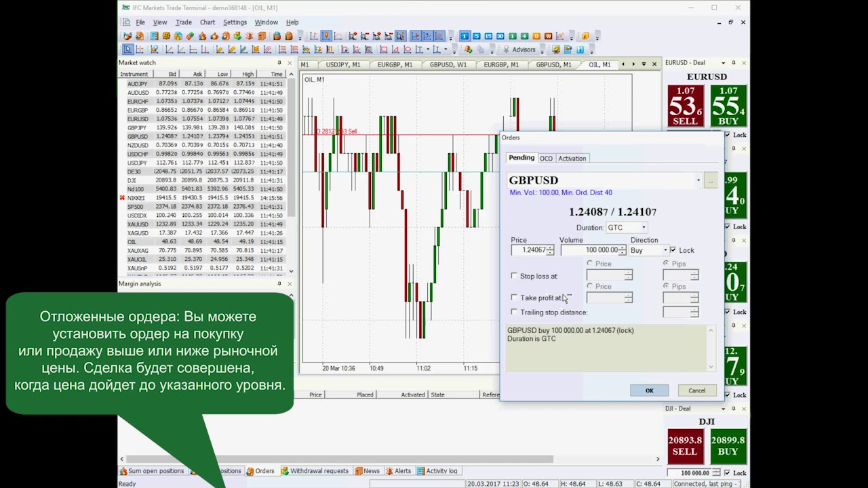This screenshot has height=488, width=868.
Task: Adjust Volume value with stepper
Action: coord(622,250)
